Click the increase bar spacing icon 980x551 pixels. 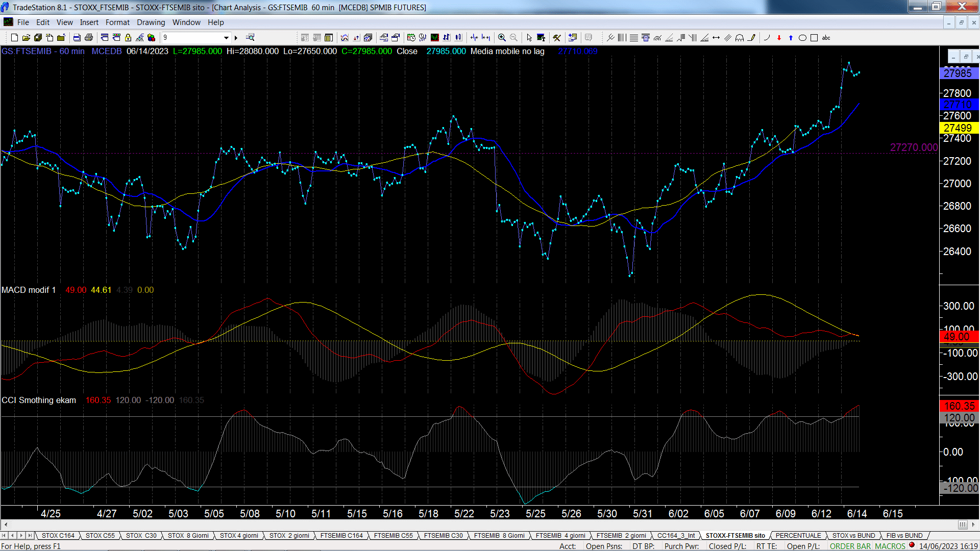pyautogui.click(x=485, y=37)
